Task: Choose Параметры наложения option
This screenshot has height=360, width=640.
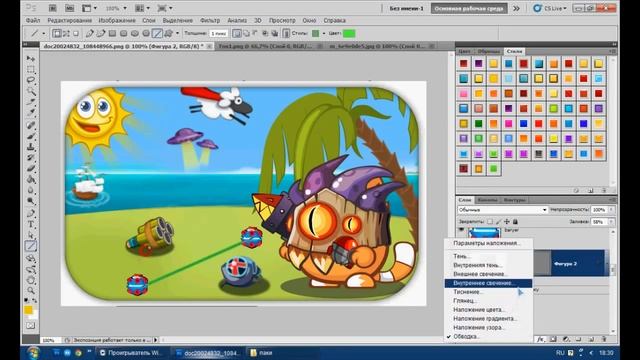Action: (488, 243)
